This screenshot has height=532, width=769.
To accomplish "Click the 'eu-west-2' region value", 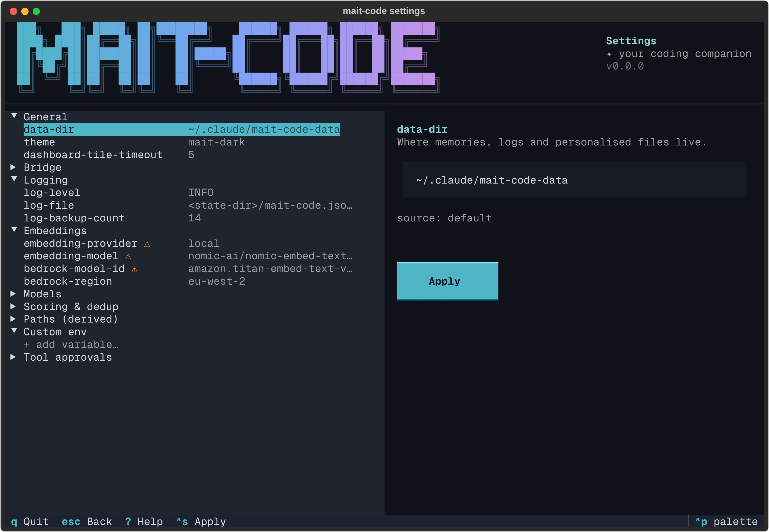I will coord(216,281).
